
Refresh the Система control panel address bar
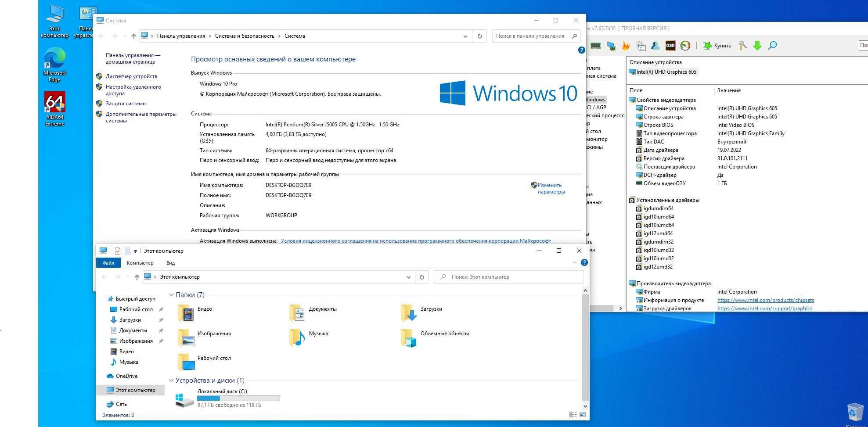pos(479,36)
